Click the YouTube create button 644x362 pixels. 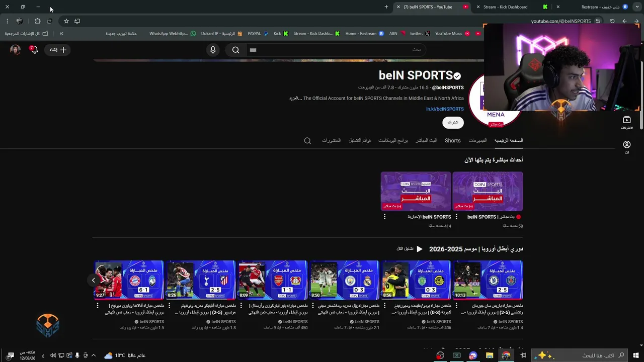[x=58, y=50]
